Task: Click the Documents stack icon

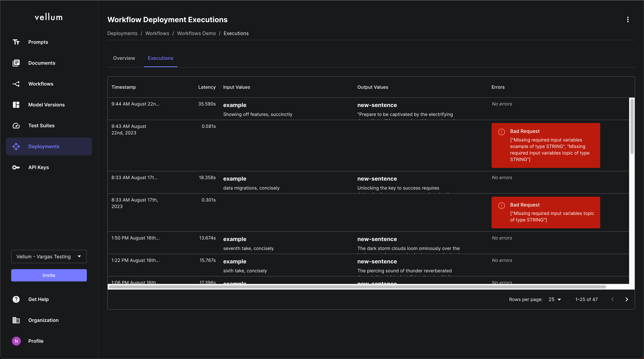Action: pos(16,63)
